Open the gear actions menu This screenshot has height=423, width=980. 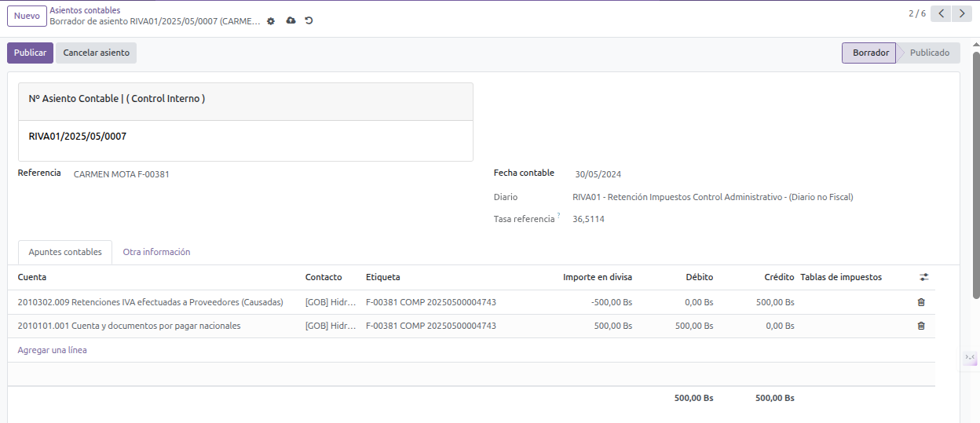(x=271, y=21)
